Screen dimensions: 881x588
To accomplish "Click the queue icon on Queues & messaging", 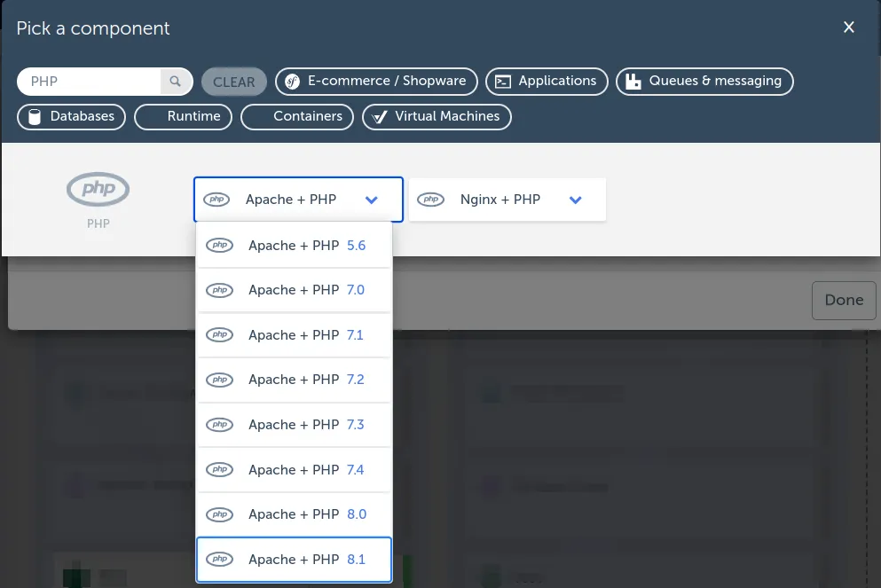I will tap(633, 81).
